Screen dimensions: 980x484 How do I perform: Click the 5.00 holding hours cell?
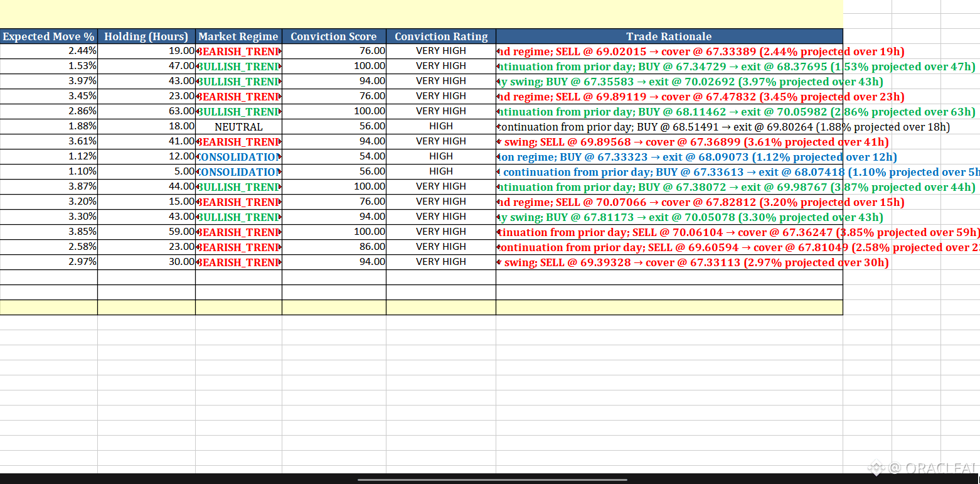click(x=146, y=172)
